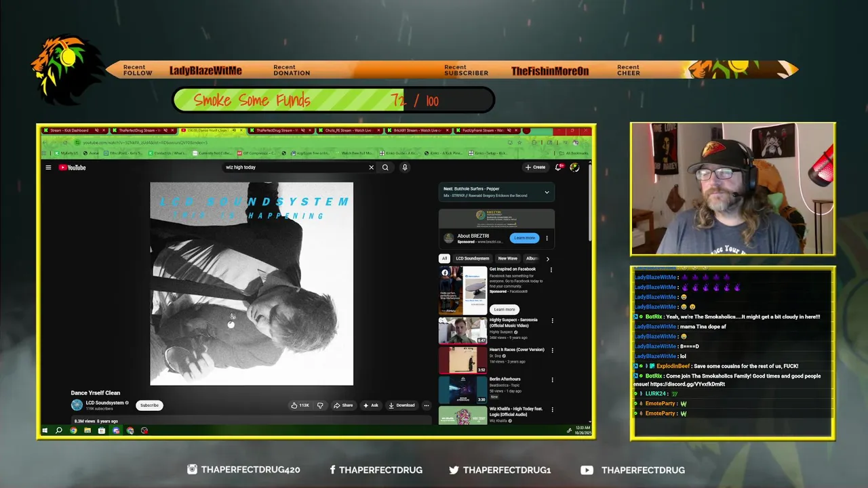Viewport: 868px width, 488px height.
Task: Click the magnifier search button
Action: pyautogui.click(x=385, y=167)
